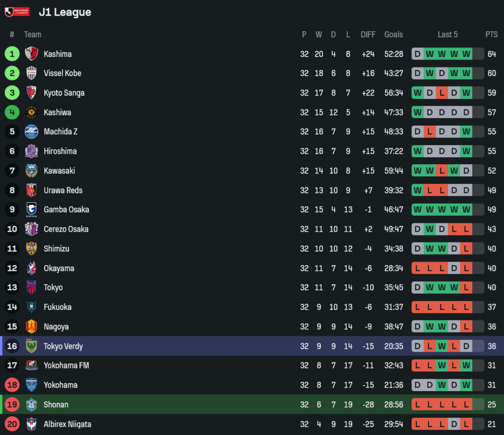Select the Tokyo Verdy team name
Screen dimensions: 504x435
click(x=63, y=346)
